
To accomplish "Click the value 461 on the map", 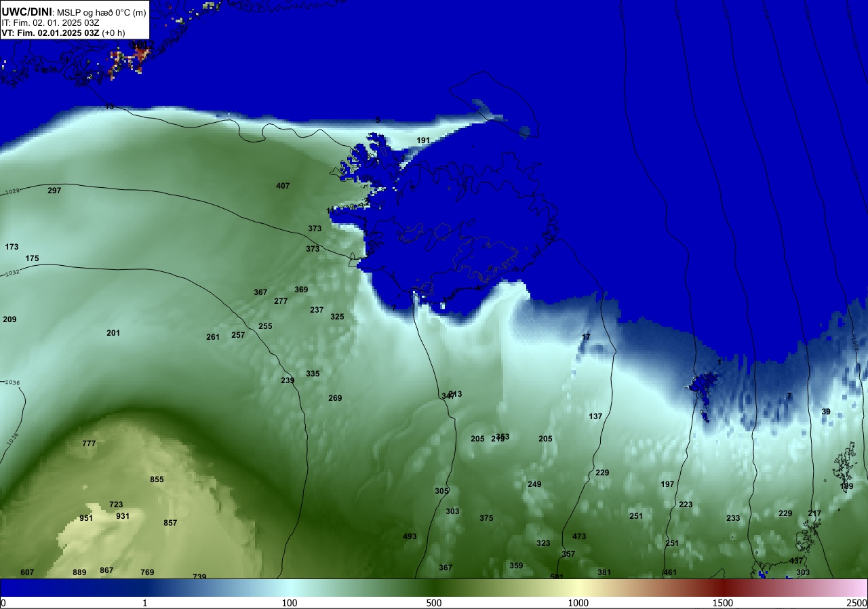I will pyautogui.click(x=670, y=572).
